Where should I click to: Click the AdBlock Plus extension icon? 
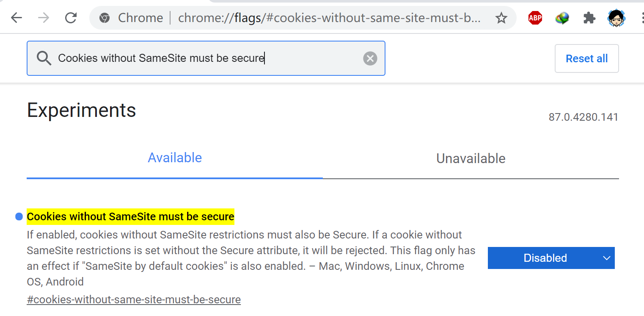click(x=535, y=18)
